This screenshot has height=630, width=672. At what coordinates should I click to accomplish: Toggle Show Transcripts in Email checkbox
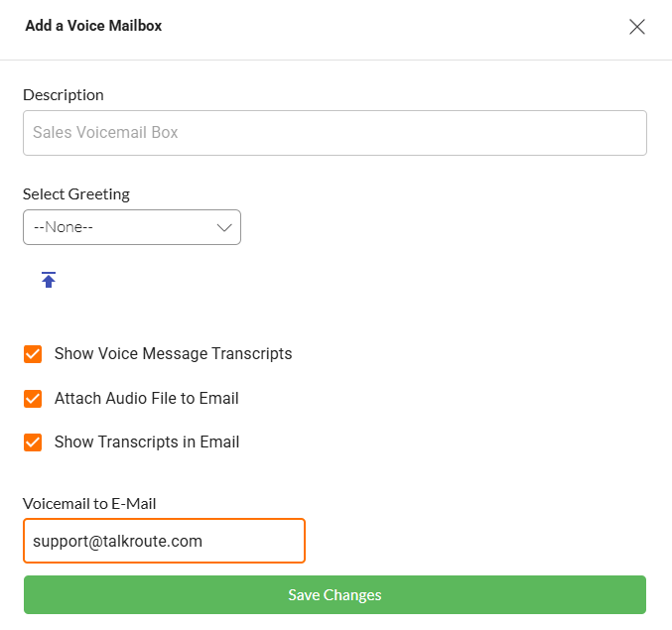click(33, 442)
